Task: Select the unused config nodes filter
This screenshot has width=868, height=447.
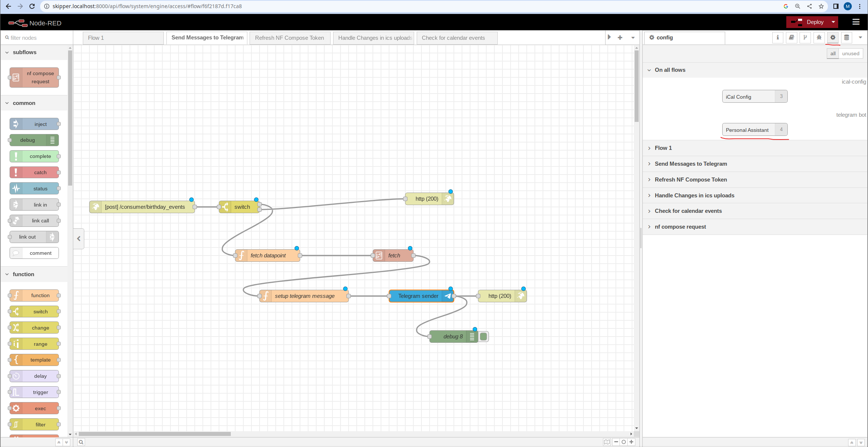Action: point(850,53)
